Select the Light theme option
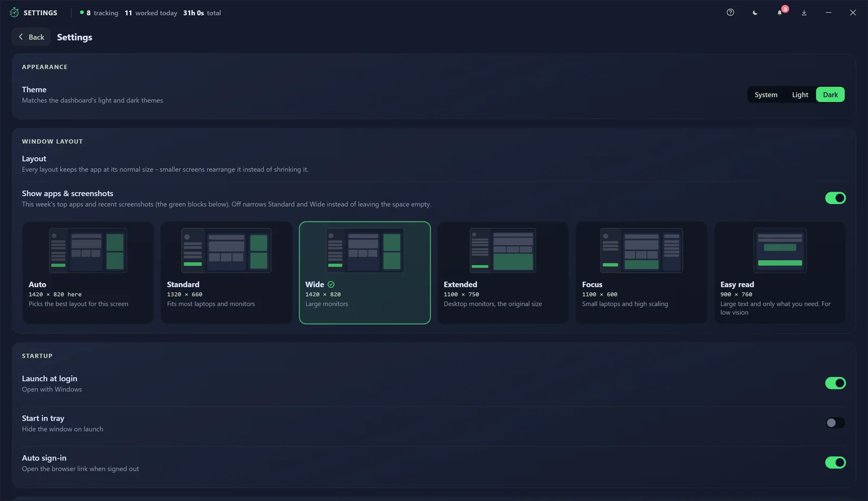The width and height of the screenshot is (868, 501). 800,94
